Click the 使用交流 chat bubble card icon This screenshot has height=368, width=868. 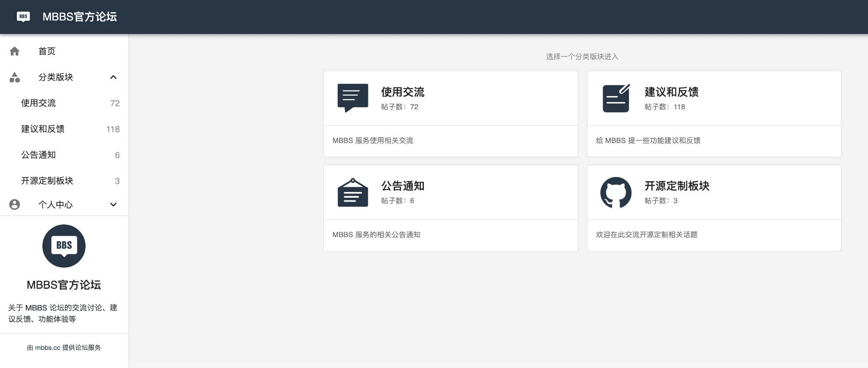353,98
